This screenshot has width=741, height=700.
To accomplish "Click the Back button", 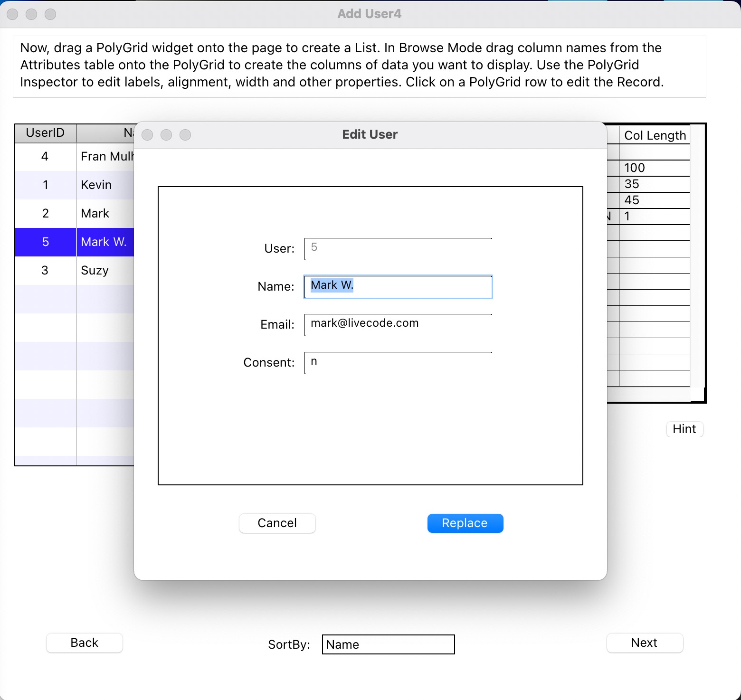I will [x=84, y=643].
